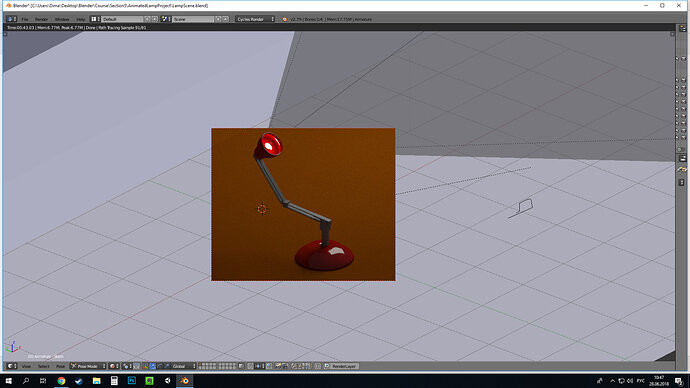The image size is (690, 388).
Task: Delete the current Scene with X button
Action: click(x=225, y=19)
